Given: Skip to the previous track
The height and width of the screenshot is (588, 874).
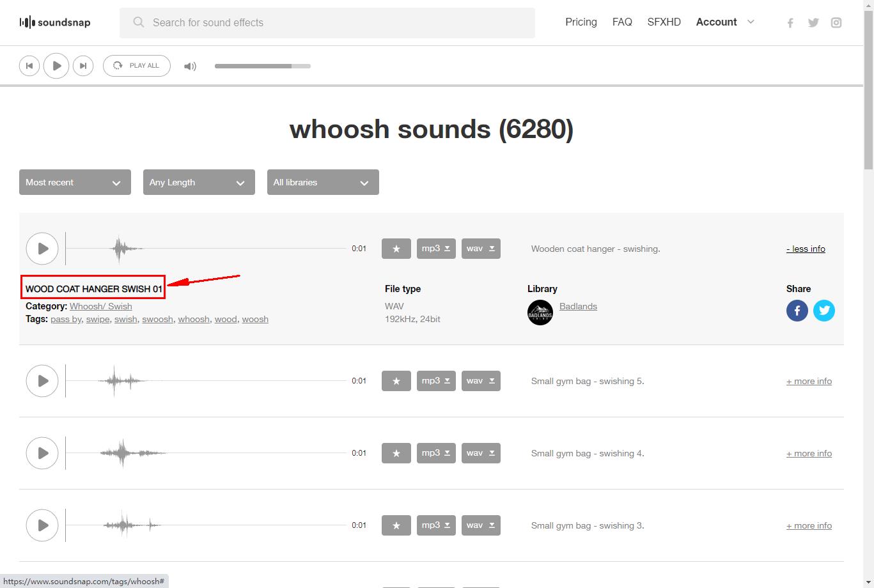Looking at the screenshot, I should pos(29,66).
